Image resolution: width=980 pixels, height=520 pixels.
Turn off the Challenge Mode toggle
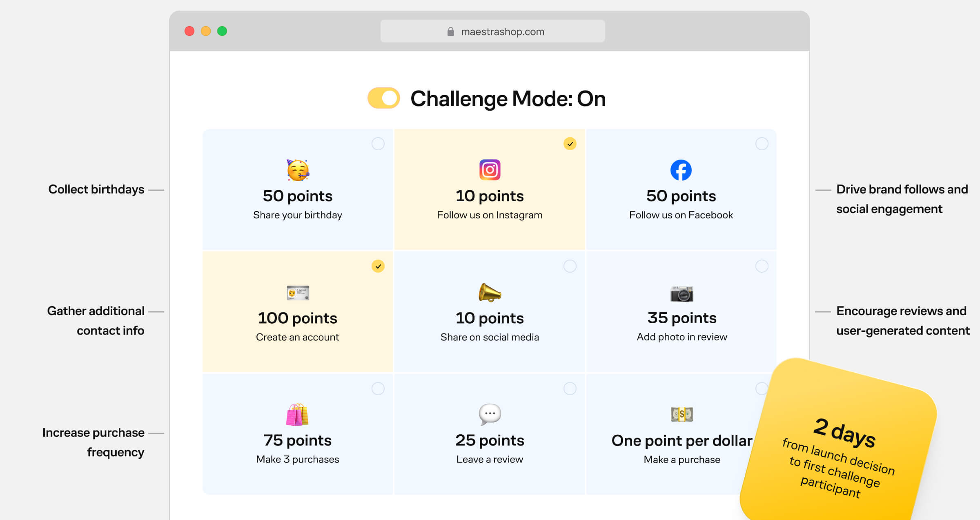coord(383,98)
